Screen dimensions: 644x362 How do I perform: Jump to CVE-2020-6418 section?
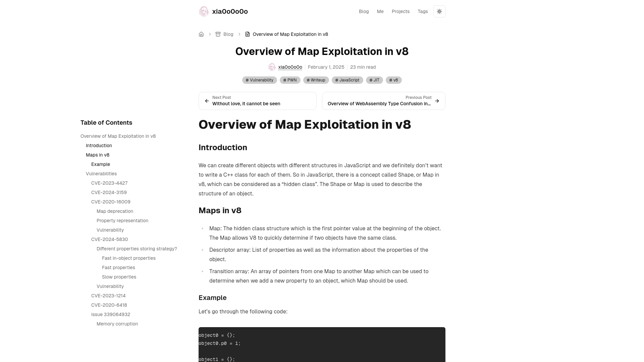pyautogui.click(x=109, y=305)
